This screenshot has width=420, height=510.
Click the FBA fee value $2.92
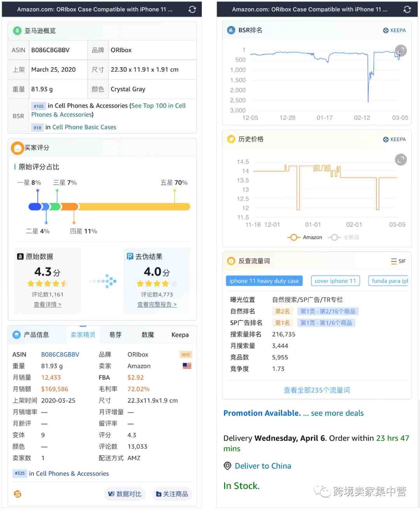point(136,377)
